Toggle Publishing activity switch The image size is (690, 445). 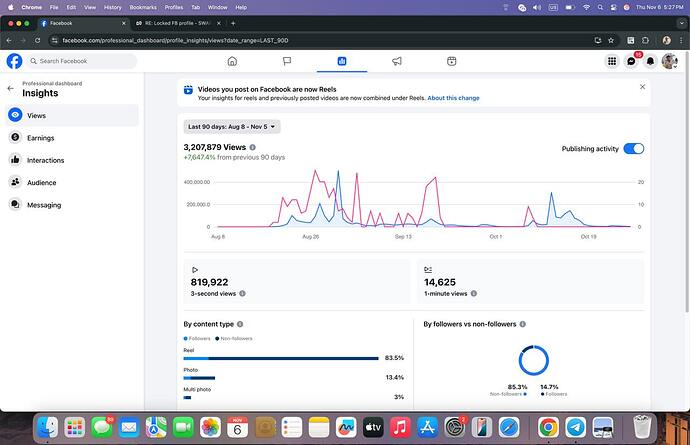[634, 149]
